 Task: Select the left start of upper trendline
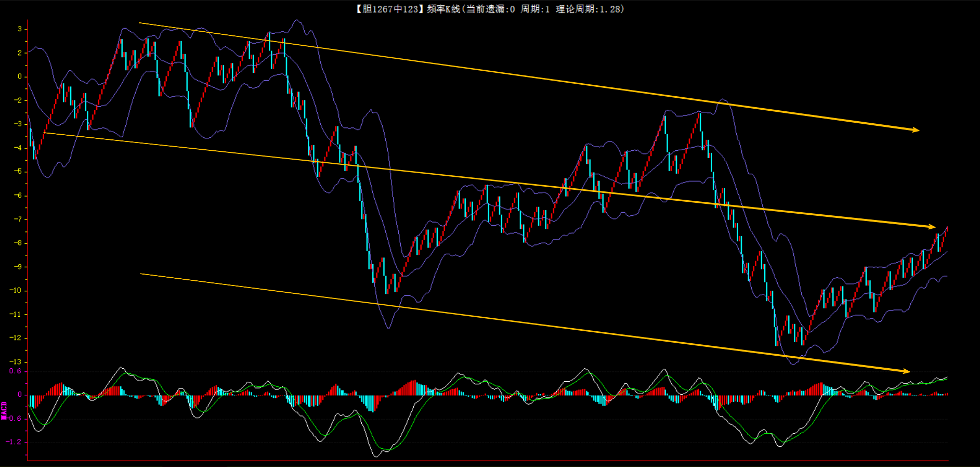click(x=140, y=23)
